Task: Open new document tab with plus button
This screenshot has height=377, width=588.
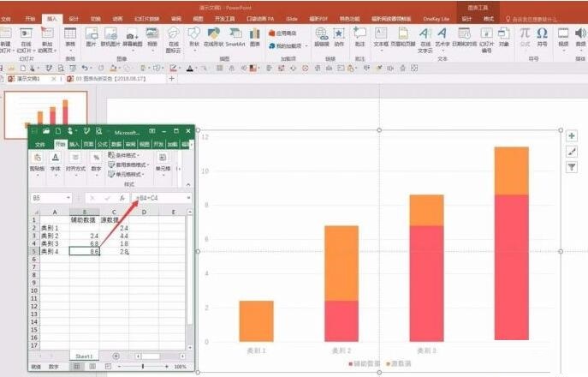Action: click(172, 79)
